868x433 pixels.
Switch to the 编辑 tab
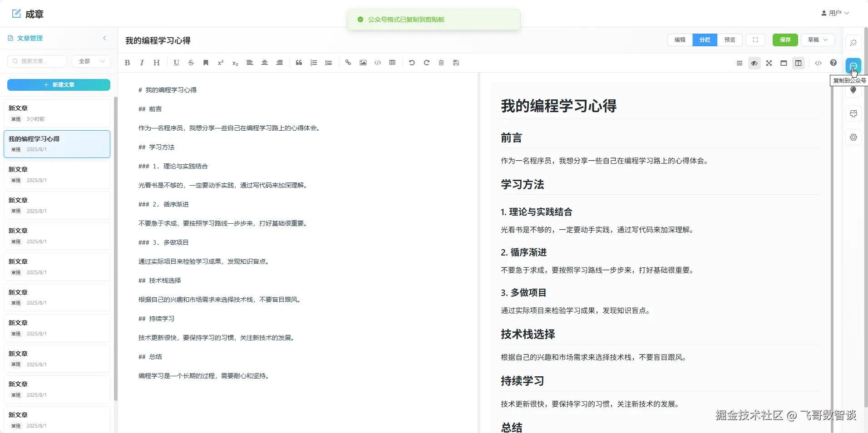point(680,40)
